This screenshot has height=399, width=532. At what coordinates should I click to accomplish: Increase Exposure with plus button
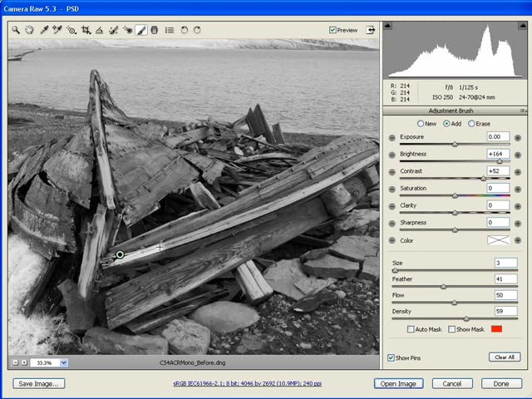pos(518,138)
